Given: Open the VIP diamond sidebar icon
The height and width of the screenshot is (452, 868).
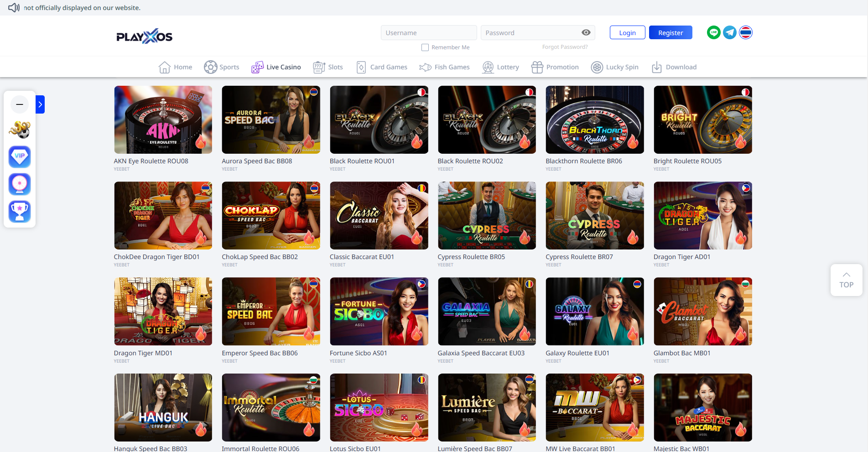Looking at the screenshot, I should (x=20, y=156).
